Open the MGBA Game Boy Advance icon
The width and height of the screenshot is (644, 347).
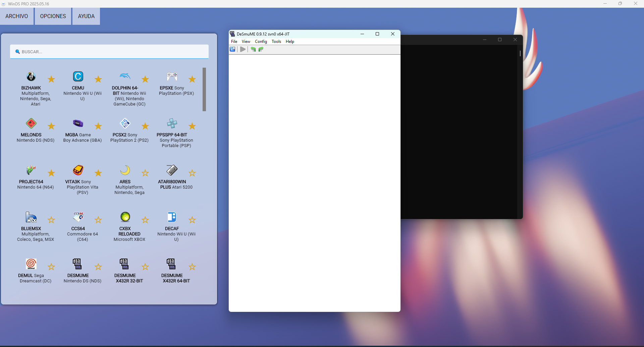click(x=78, y=123)
